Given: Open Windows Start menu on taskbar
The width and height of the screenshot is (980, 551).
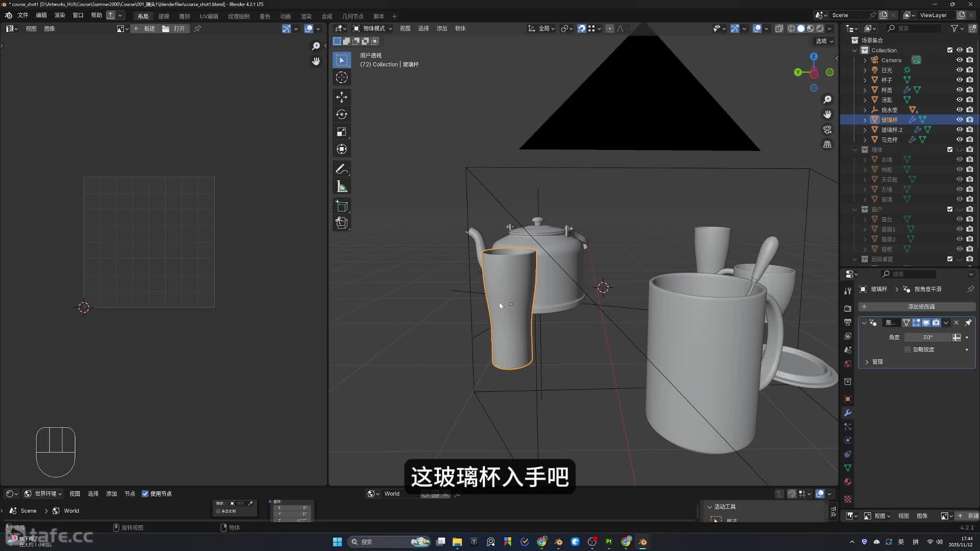Looking at the screenshot, I should tap(337, 542).
